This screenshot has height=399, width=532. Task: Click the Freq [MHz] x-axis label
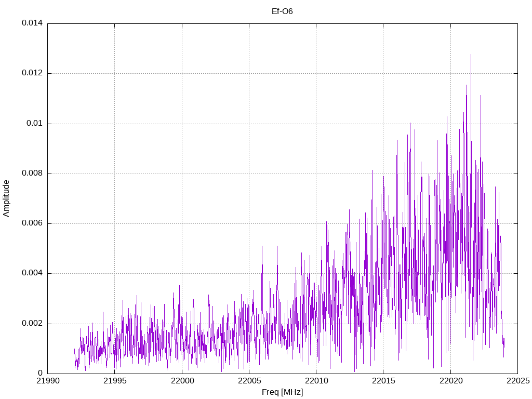(282, 392)
